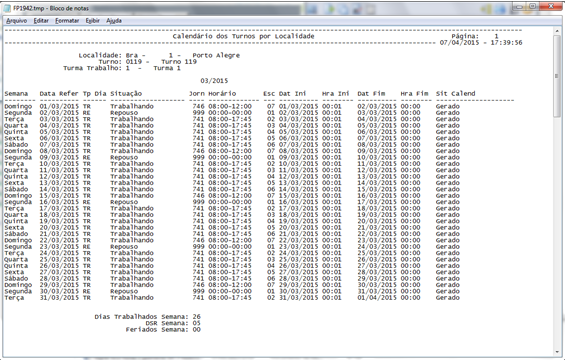Click the 'Dias Trabalhados Semana: 26' line

click(147, 317)
